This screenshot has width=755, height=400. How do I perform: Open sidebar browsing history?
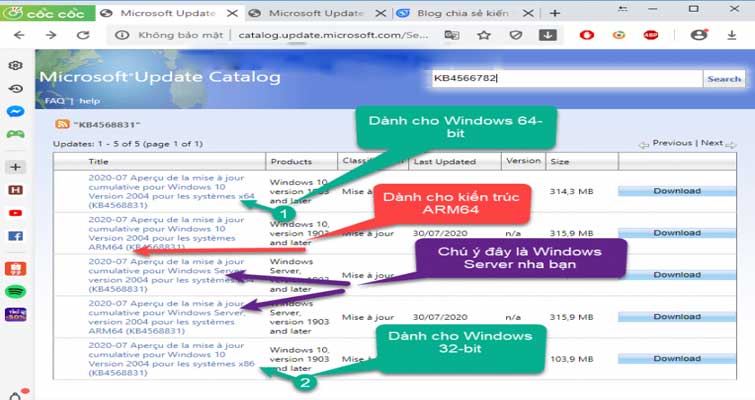[x=15, y=89]
